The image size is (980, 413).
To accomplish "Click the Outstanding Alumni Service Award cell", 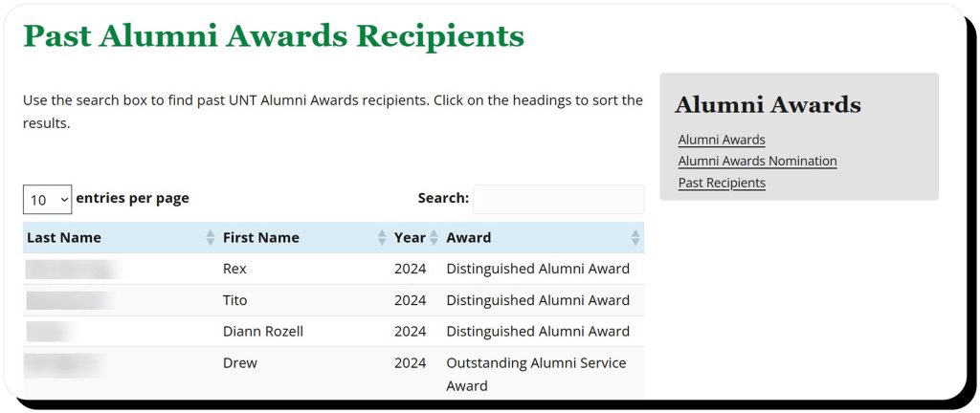I will point(536,374).
